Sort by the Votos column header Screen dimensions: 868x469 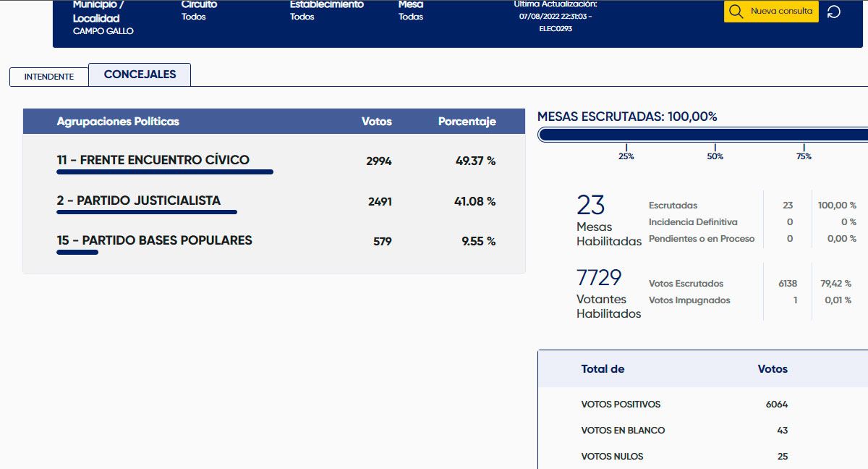[376, 122]
